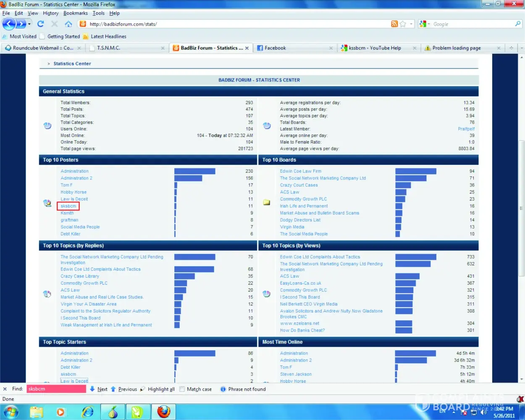Click the browser Back arrow button
The width and height of the screenshot is (525, 420).
coord(9,24)
